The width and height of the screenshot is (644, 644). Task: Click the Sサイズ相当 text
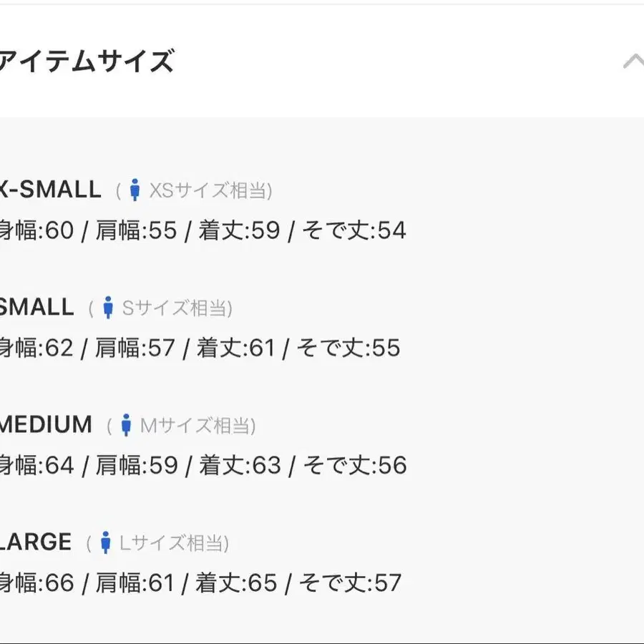pos(176,308)
